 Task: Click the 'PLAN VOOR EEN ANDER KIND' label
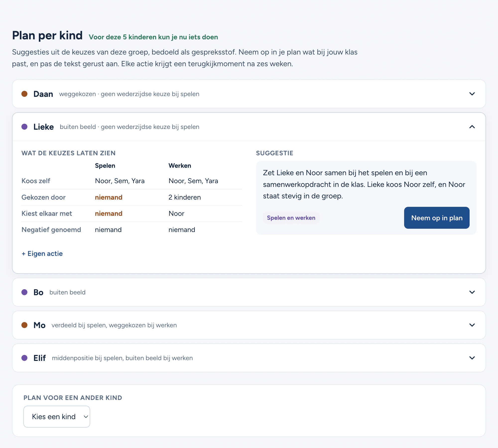tap(73, 398)
